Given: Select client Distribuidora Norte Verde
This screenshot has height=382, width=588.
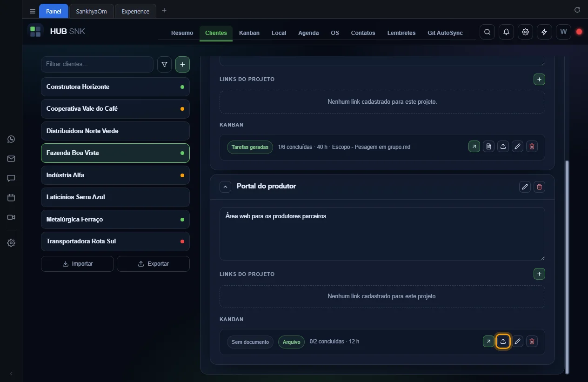Looking at the screenshot, I should tap(115, 131).
